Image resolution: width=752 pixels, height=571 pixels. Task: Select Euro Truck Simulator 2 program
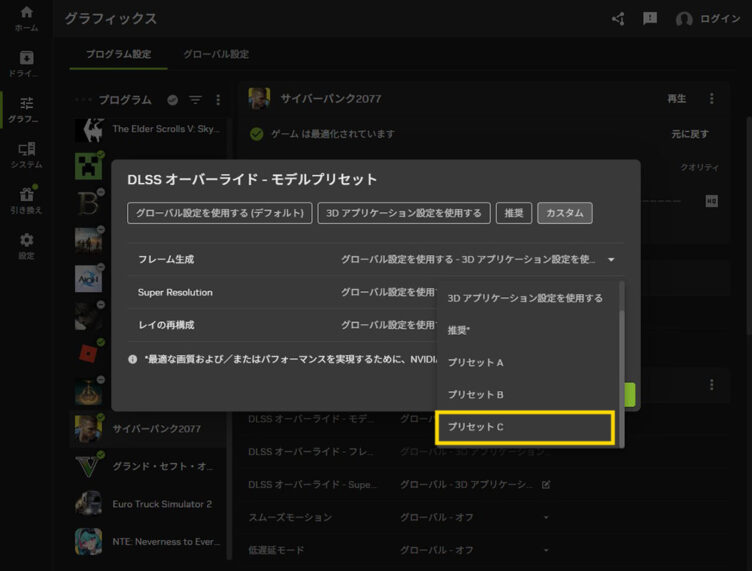pos(149,504)
